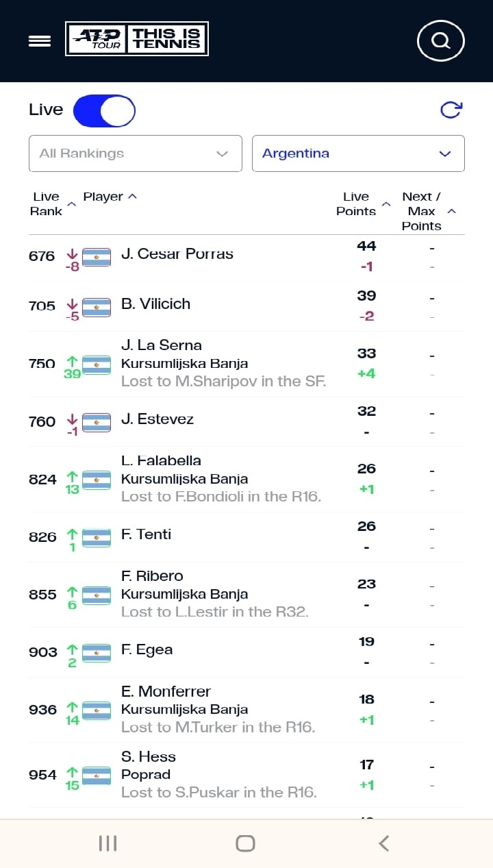Open J. La Serna player profile
Image resolution: width=493 pixels, height=868 pixels.
(x=162, y=345)
